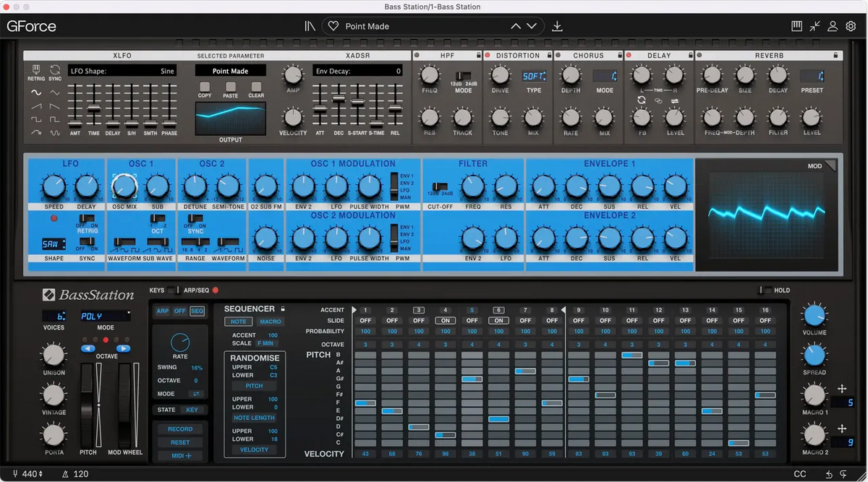This screenshot has height=482, width=868.
Task: Open the LFO SHAPE selector showing SAW
Action: click(x=54, y=244)
